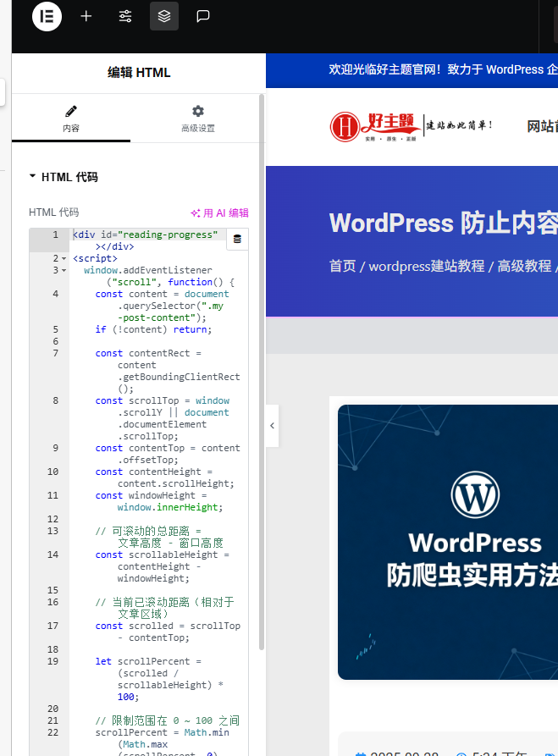Collapse the editor panel with arrow handle
The image size is (558, 756).
coord(272,426)
